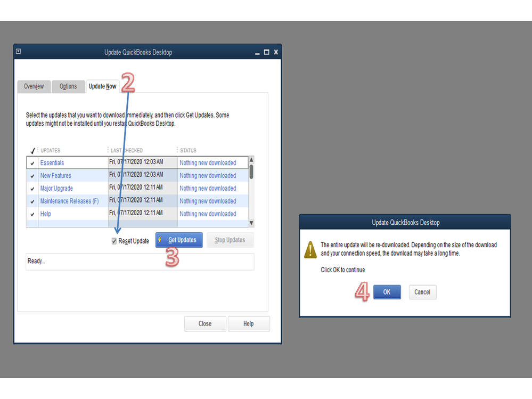
Task: Click Help row status 'Nothing new downloaded'
Action: [x=208, y=214]
